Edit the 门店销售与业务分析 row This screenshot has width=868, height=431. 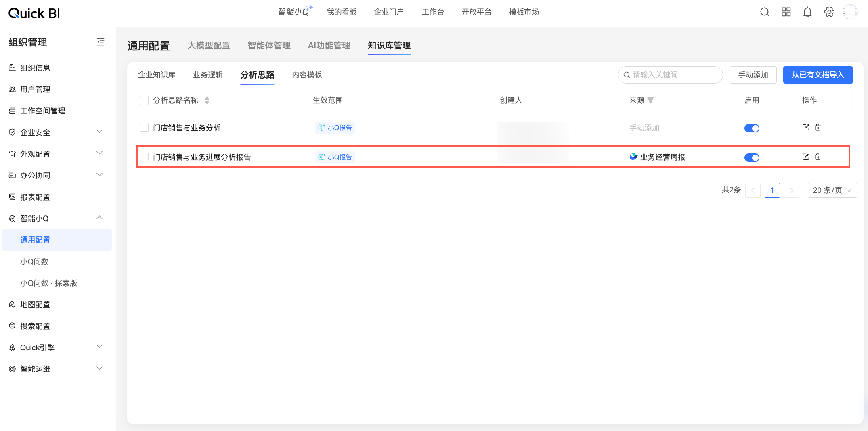[x=806, y=128]
